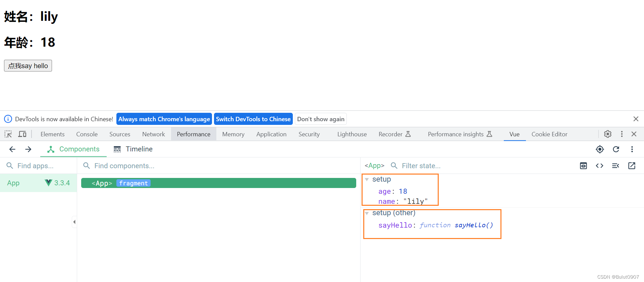This screenshot has height=282, width=644.
Task: Select the App fragment component row
Action: pos(219,183)
